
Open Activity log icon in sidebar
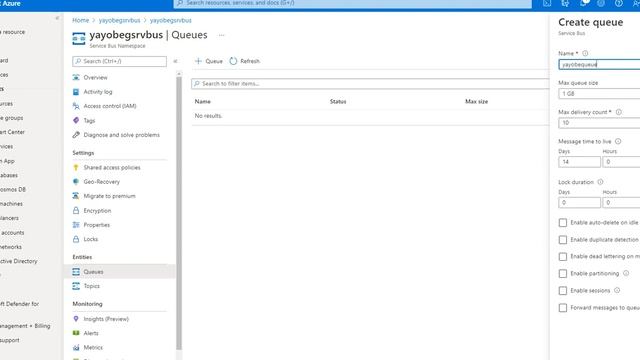coord(76,92)
